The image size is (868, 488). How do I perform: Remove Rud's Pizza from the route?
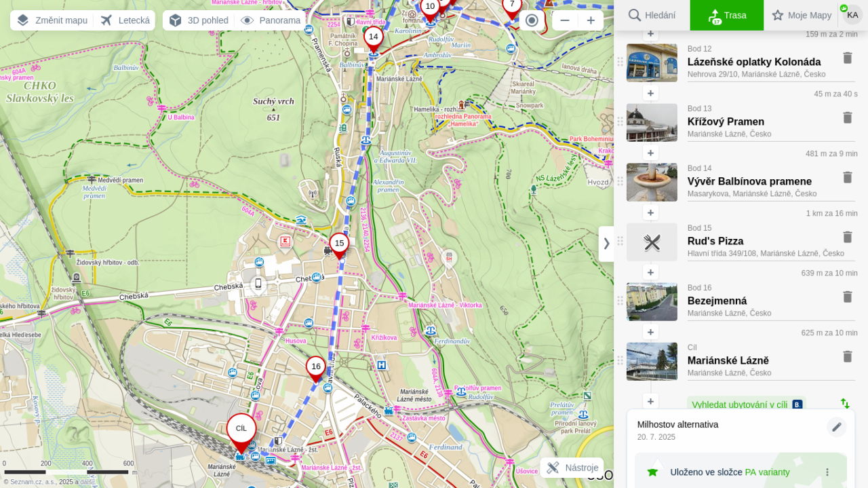click(847, 237)
